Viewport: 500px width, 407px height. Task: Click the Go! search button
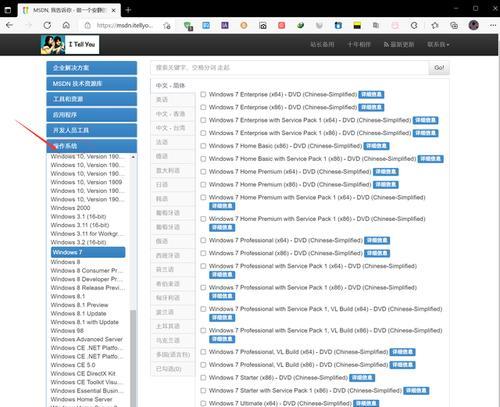(439, 68)
